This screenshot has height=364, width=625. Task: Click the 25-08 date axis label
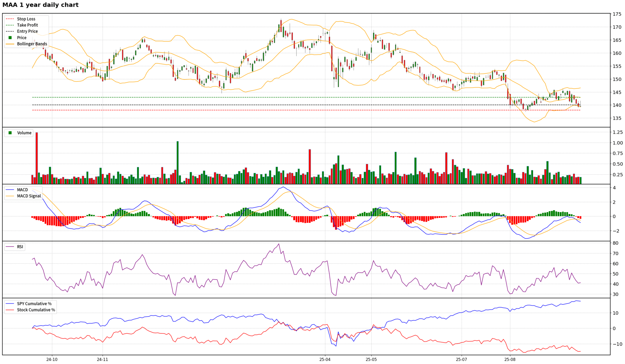pyautogui.click(x=510, y=359)
